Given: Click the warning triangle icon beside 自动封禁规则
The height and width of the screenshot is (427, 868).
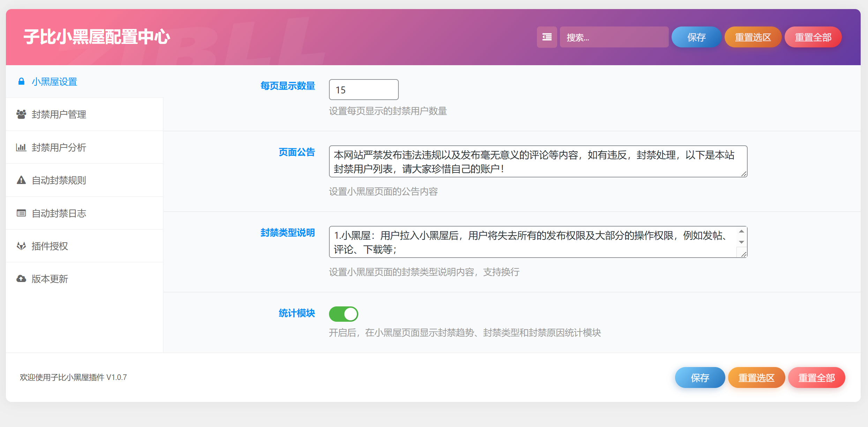Looking at the screenshot, I should tap(21, 180).
